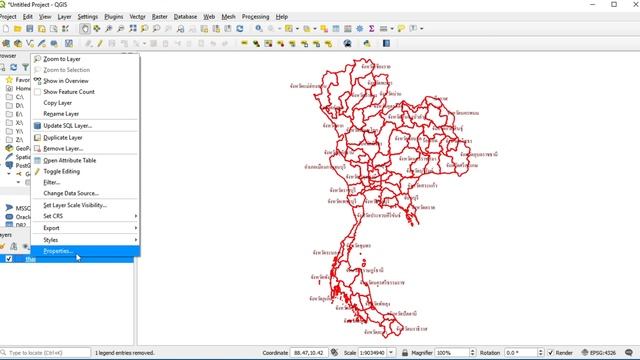Viewport: 640px width, 360px height.
Task: Click the Show Map Tips icon
Action: point(401,29)
